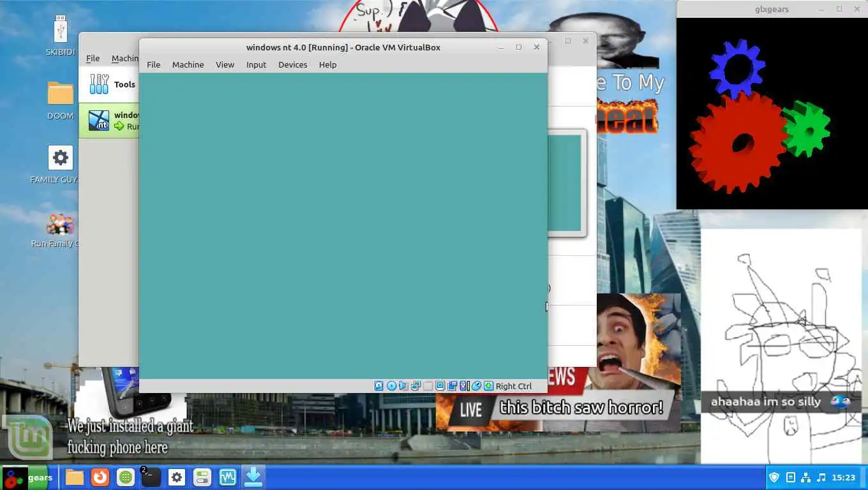This screenshot has height=490, width=868.
Task: Open the Input menu
Action: point(256,64)
